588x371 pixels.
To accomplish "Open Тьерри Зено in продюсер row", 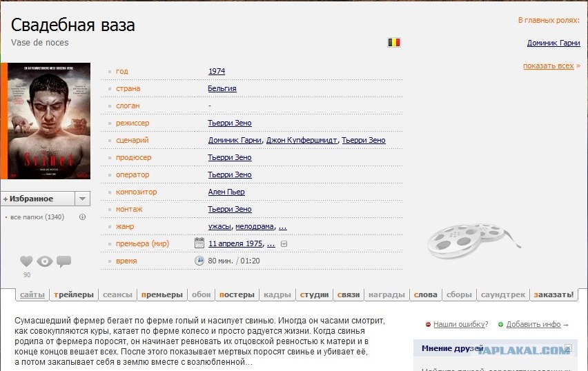I will point(230,157).
